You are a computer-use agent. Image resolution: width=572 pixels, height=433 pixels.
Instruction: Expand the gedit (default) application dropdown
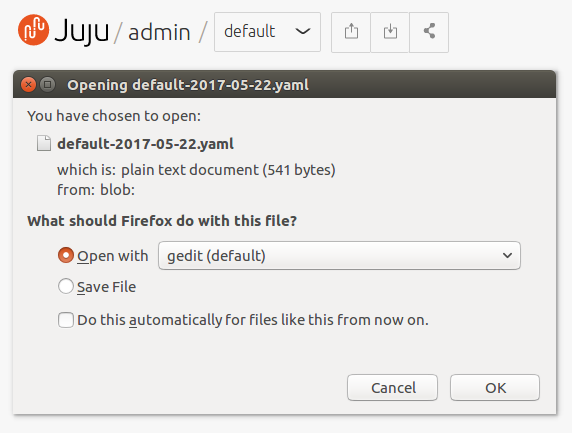[x=339, y=255]
